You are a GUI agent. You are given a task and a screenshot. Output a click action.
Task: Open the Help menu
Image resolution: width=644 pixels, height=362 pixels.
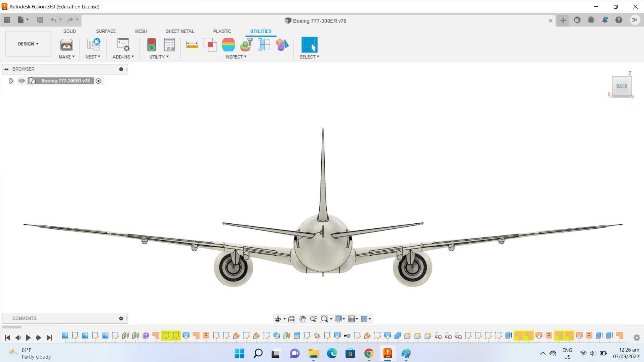[619, 20]
